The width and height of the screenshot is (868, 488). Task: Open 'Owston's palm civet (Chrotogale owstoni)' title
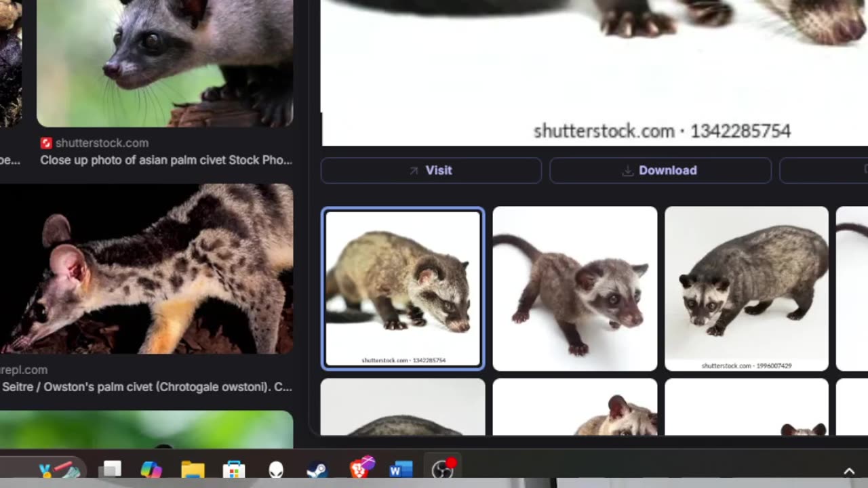(x=146, y=387)
